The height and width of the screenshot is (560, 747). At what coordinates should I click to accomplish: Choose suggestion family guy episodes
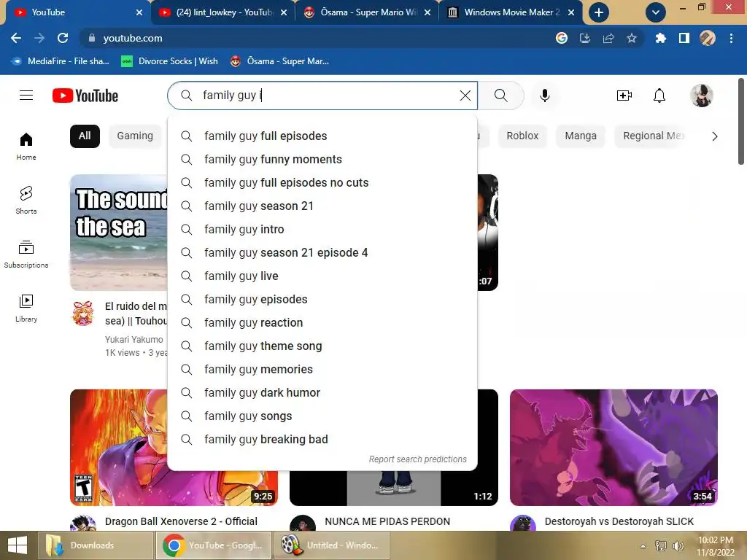(322, 300)
